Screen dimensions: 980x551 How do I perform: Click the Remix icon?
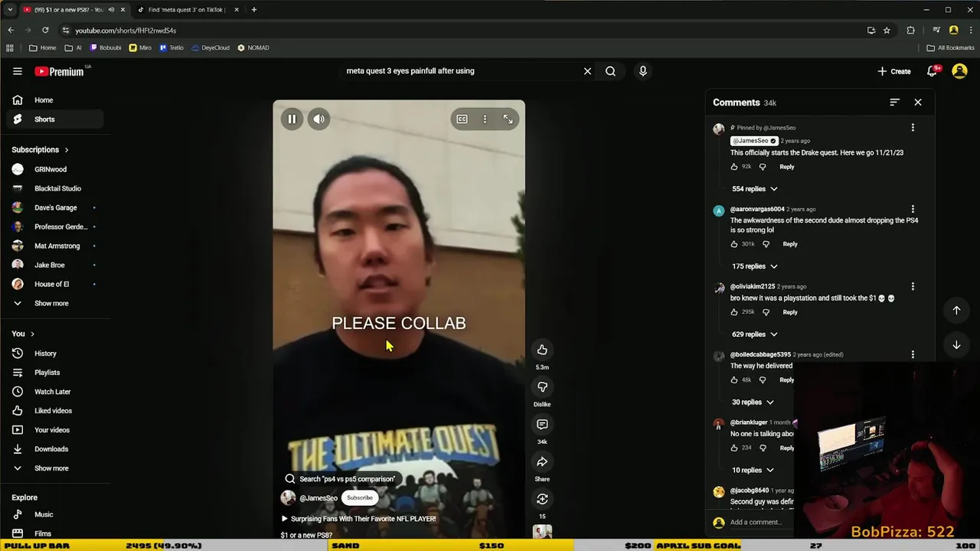(542, 499)
